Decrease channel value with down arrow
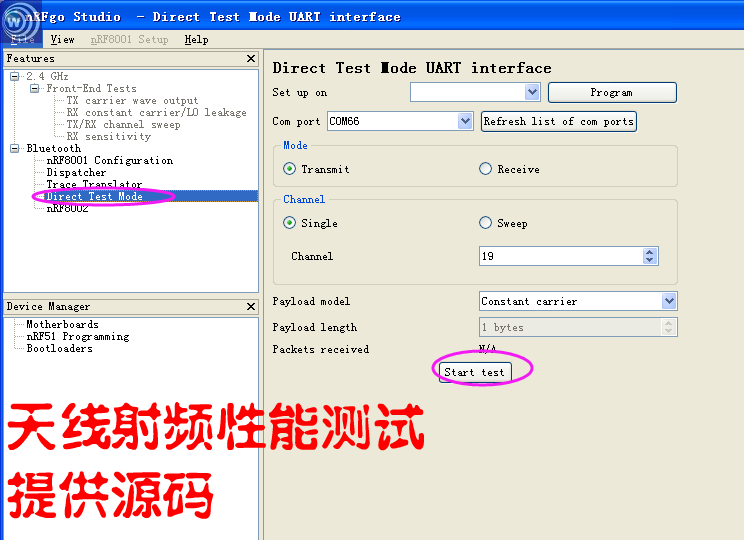 point(650,260)
